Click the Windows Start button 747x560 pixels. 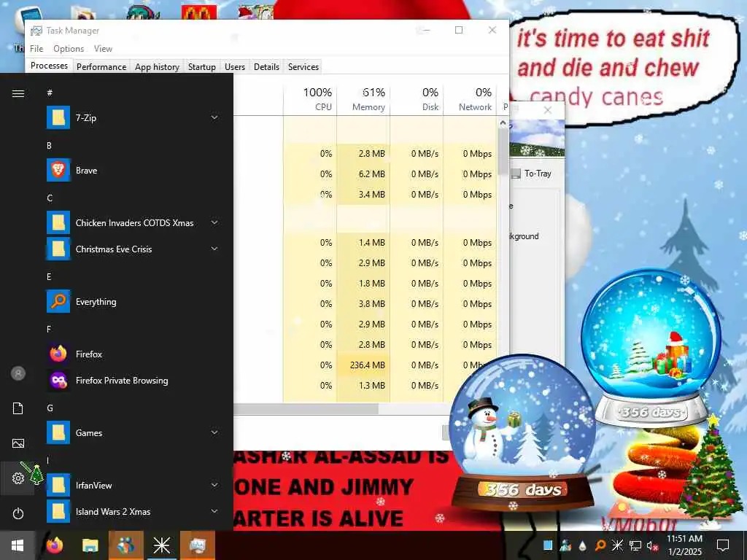(x=18, y=545)
